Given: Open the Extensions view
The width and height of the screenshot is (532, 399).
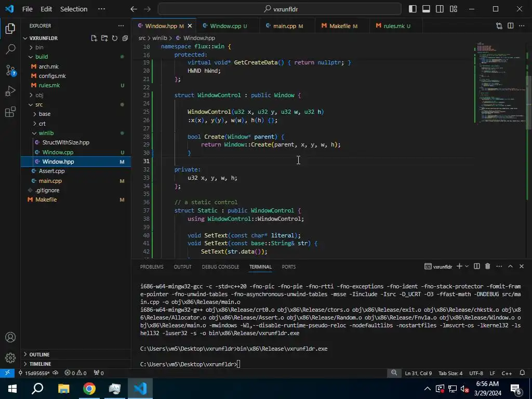Looking at the screenshot, I should tap(10, 112).
